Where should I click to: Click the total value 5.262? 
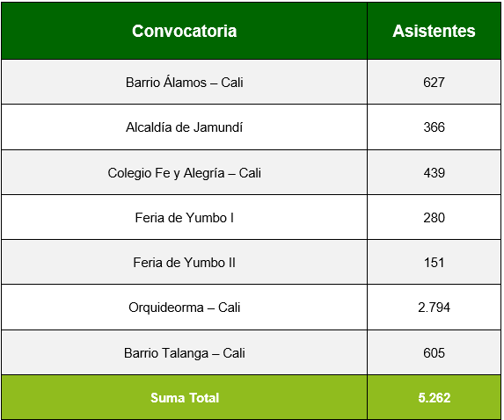click(x=434, y=398)
